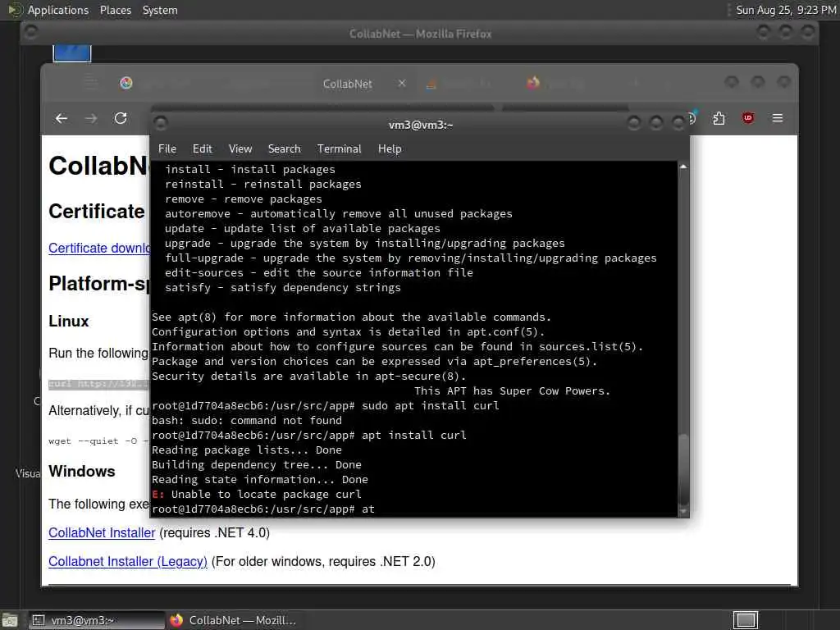Viewport: 840px width, 630px height.
Task: Open the terminal File menu
Action: pos(167,149)
